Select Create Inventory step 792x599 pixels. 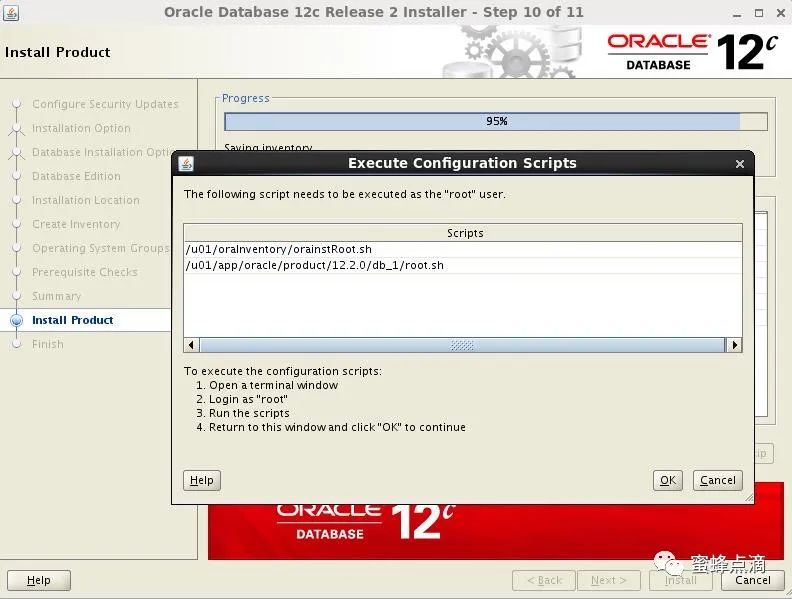pos(76,224)
